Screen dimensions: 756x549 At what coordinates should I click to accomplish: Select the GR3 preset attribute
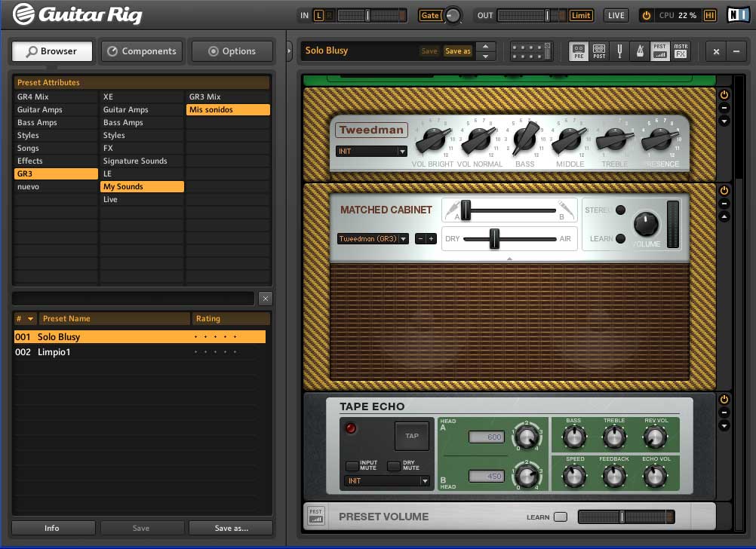click(56, 173)
